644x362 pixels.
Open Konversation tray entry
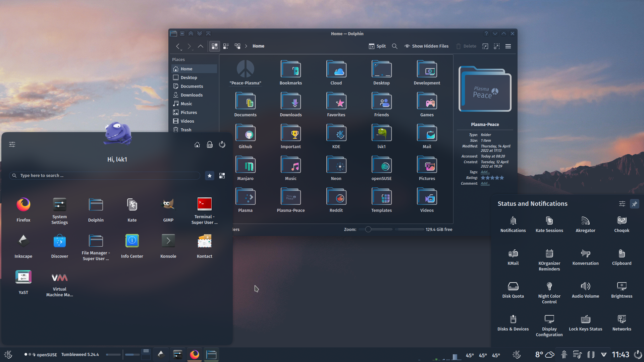pyautogui.click(x=585, y=257)
